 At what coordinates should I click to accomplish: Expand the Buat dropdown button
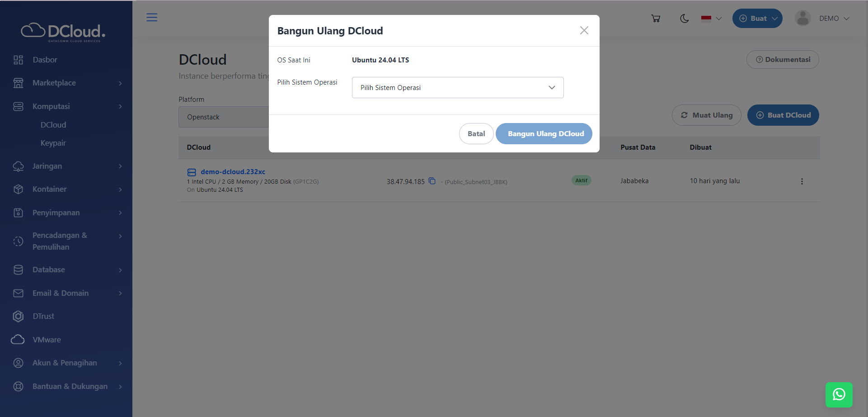coord(757,19)
